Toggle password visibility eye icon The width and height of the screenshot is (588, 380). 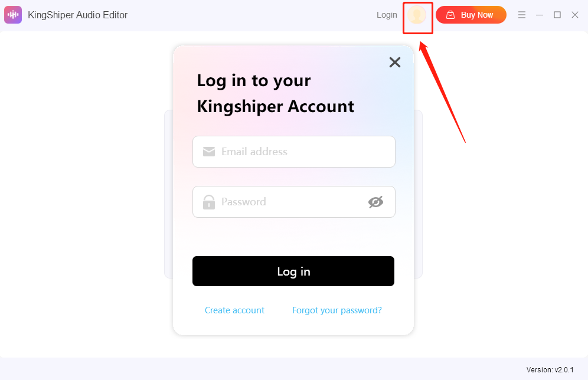pos(375,202)
